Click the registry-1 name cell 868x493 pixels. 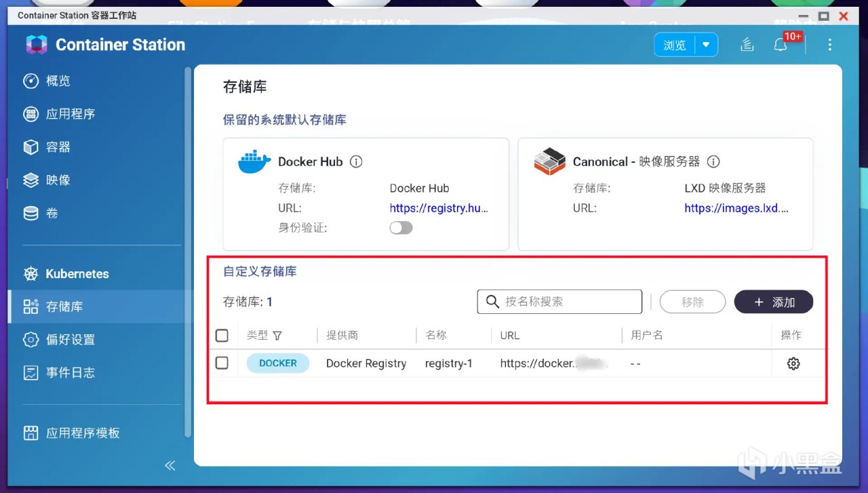coord(449,363)
